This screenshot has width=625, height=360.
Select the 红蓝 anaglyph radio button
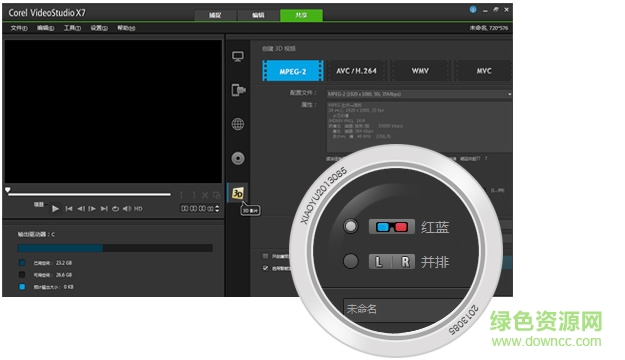[351, 226]
